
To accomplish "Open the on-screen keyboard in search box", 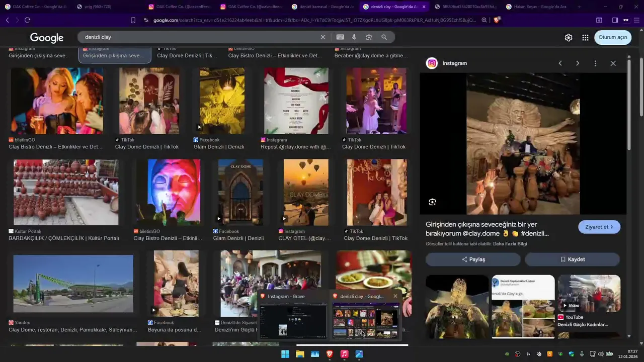I will (340, 37).
